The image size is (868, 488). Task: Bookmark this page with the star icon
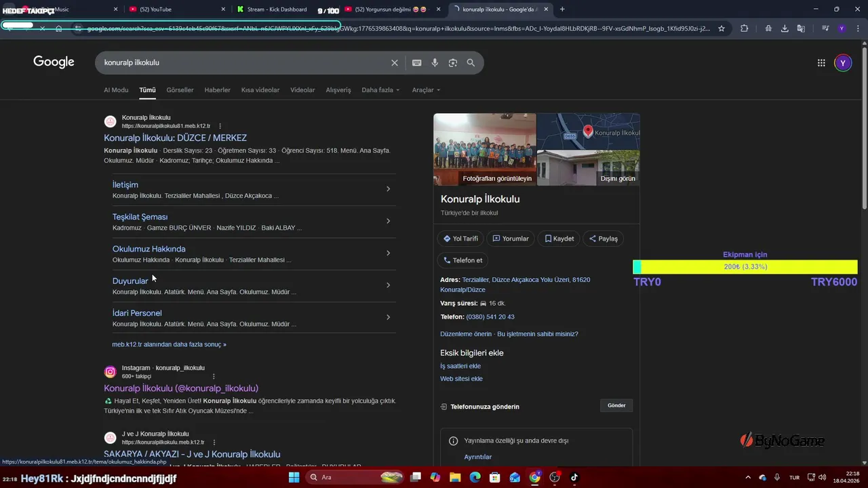pos(722,28)
